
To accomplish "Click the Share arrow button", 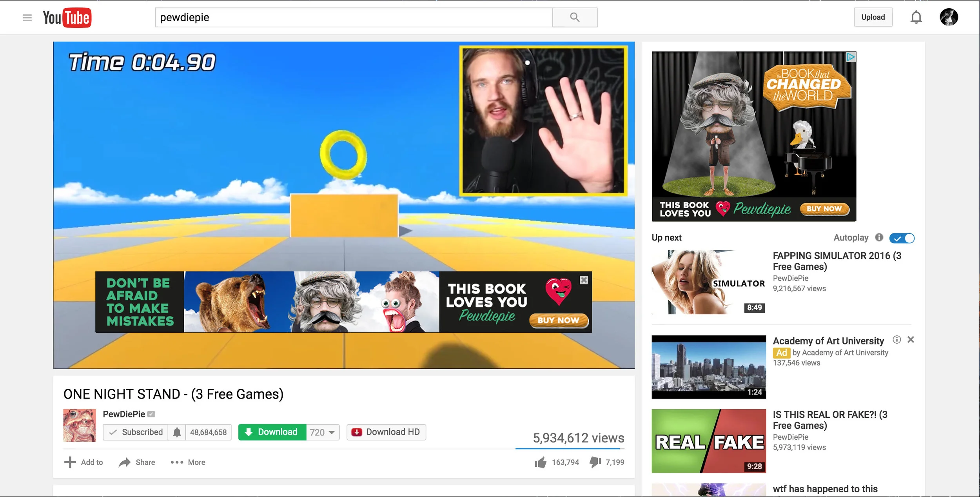I will [x=137, y=462].
